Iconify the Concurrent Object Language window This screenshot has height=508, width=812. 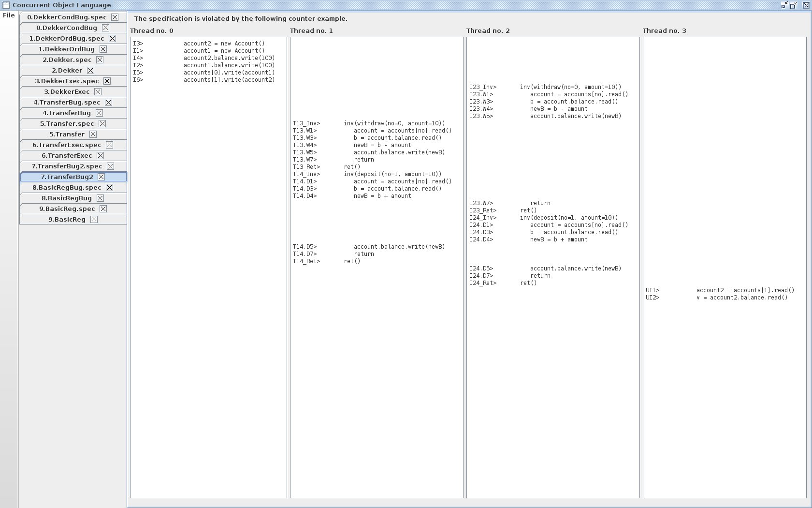pyautogui.click(x=784, y=5)
